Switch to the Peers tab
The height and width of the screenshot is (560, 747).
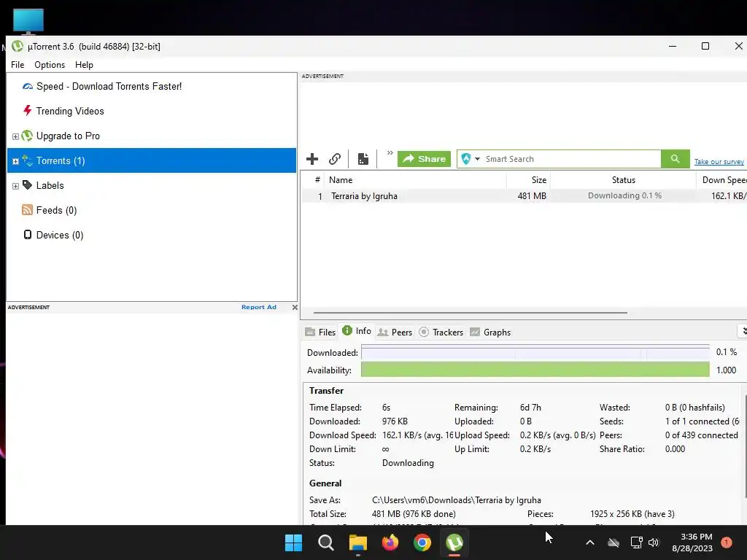(395, 332)
